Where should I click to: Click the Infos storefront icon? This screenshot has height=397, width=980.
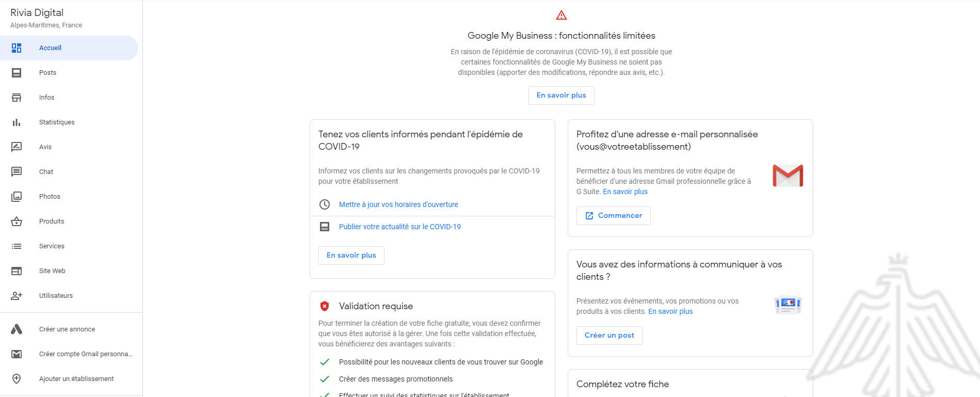click(17, 98)
